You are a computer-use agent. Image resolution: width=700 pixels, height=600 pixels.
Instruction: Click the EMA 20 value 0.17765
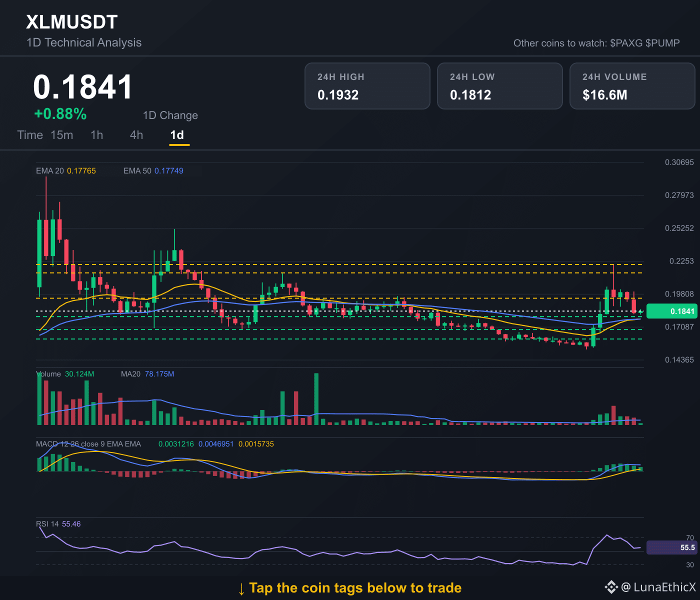[81, 171]
